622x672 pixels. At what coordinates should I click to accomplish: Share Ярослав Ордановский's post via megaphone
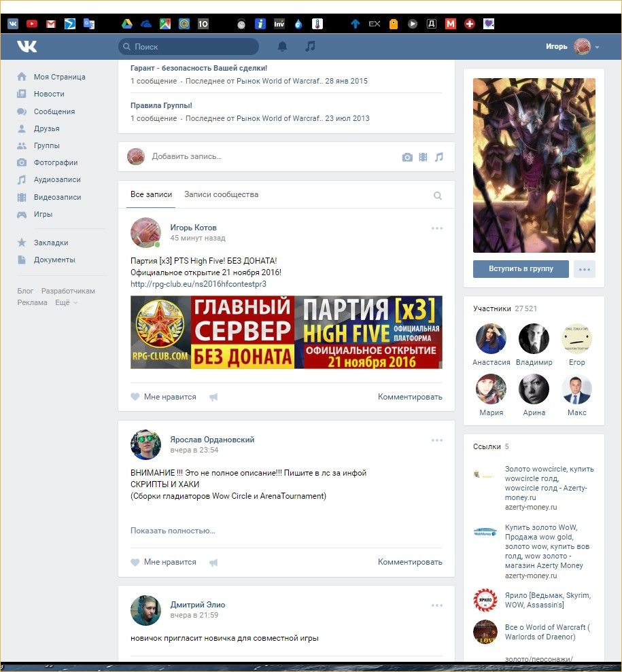[213, 563]
